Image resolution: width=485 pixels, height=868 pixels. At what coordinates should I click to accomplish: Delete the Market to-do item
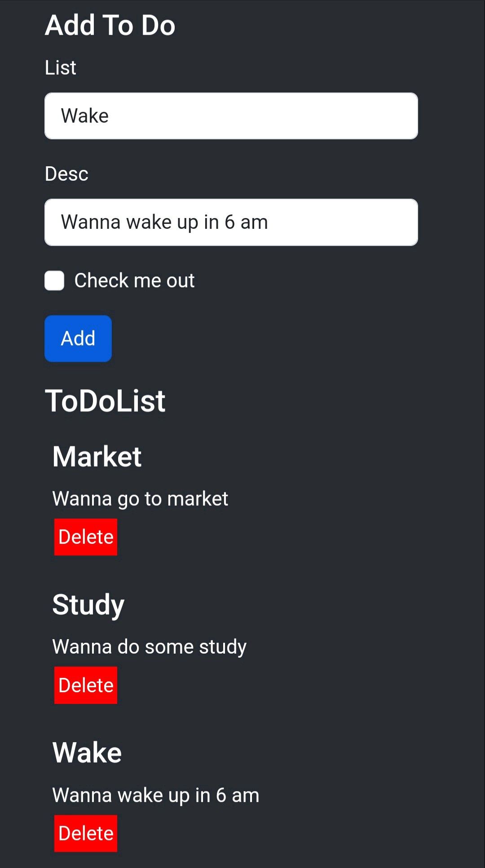tap(86, 537)
